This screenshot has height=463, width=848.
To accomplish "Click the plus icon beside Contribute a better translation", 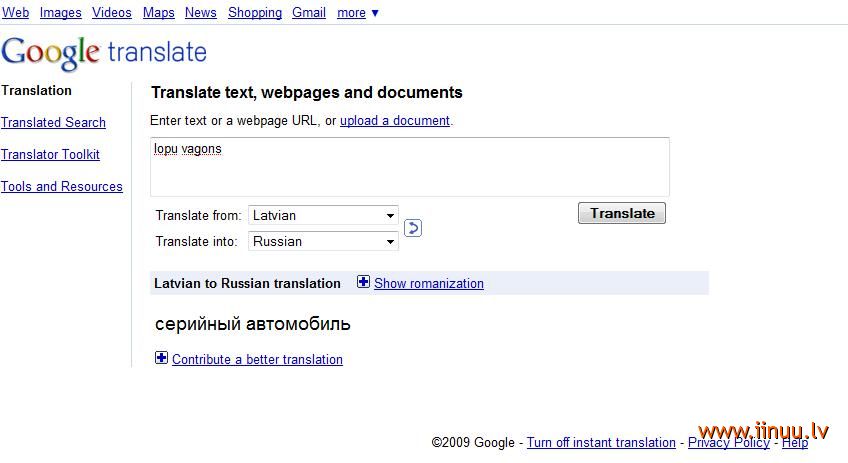I will 161,358.
